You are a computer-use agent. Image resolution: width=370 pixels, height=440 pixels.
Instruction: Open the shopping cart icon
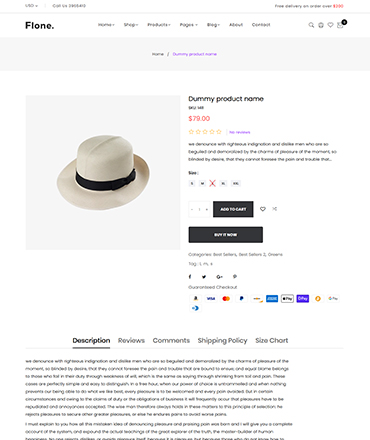(x=340, y=25)
